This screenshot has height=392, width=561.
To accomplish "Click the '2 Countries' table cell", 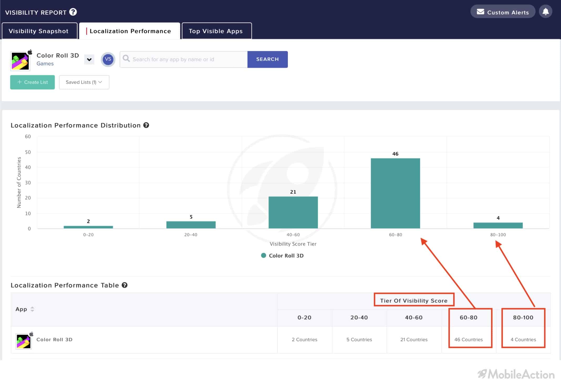I will 305,340.
